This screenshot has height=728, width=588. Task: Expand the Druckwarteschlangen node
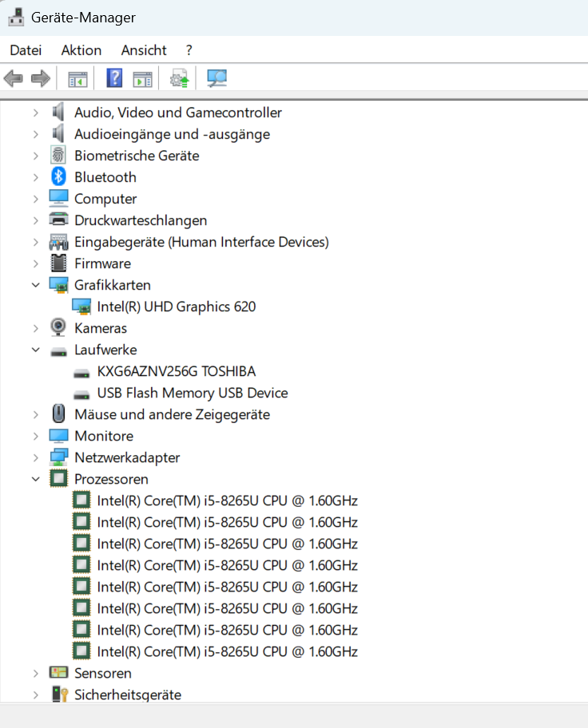36,220
